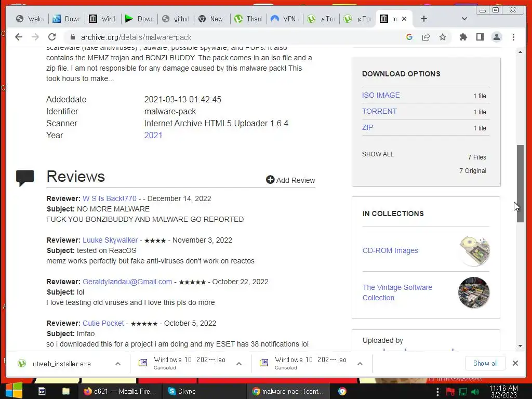This screenshot has height=399, width=532.
Task: Click the Vintage Software Collection thumbnail
Action: (474, 292)
